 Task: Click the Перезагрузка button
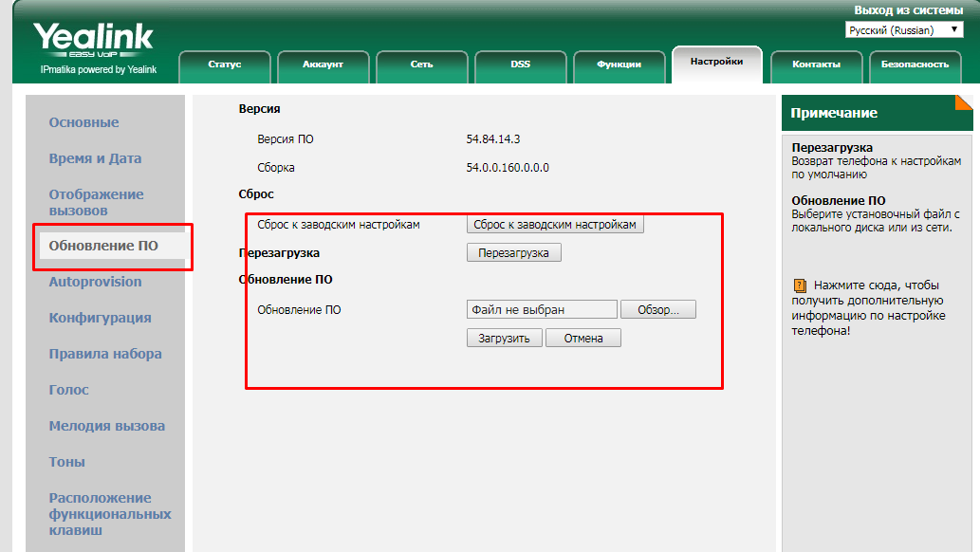[513, 253]
